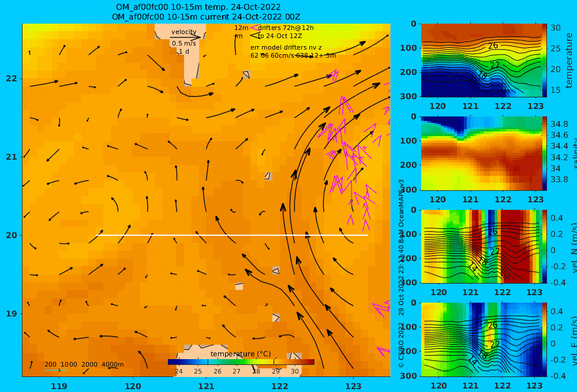Open the salinity depth-section panel
The width and height of the screenshot is (577, 392).
[481, 153]
